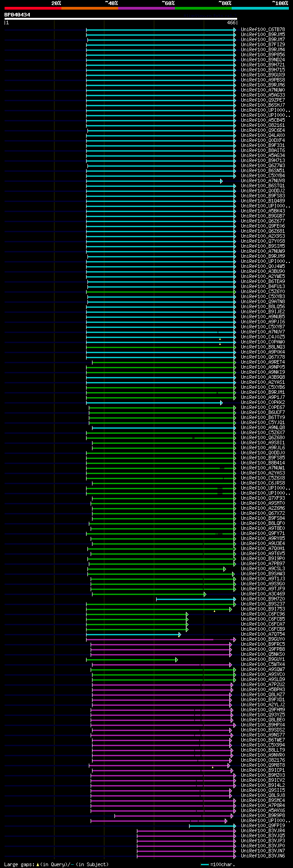Screen dimensions: 293x868
Task: Click the query end position 466
Action: pyautogui.click(x=231, y=22)
